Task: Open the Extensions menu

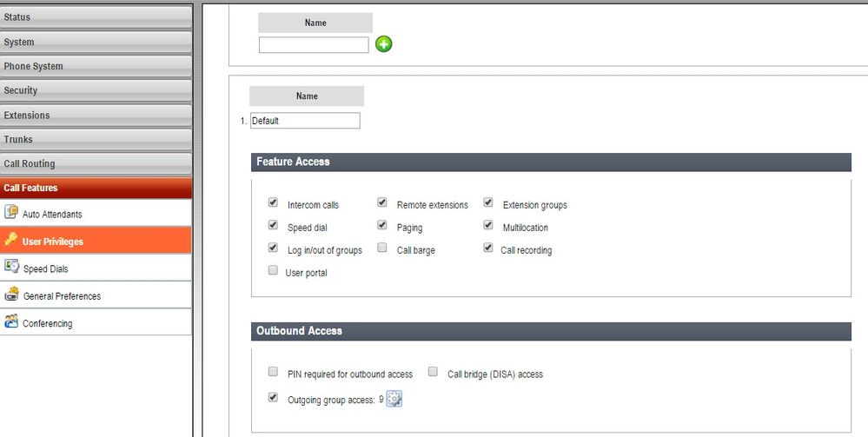Action: (x=96, y=115)
